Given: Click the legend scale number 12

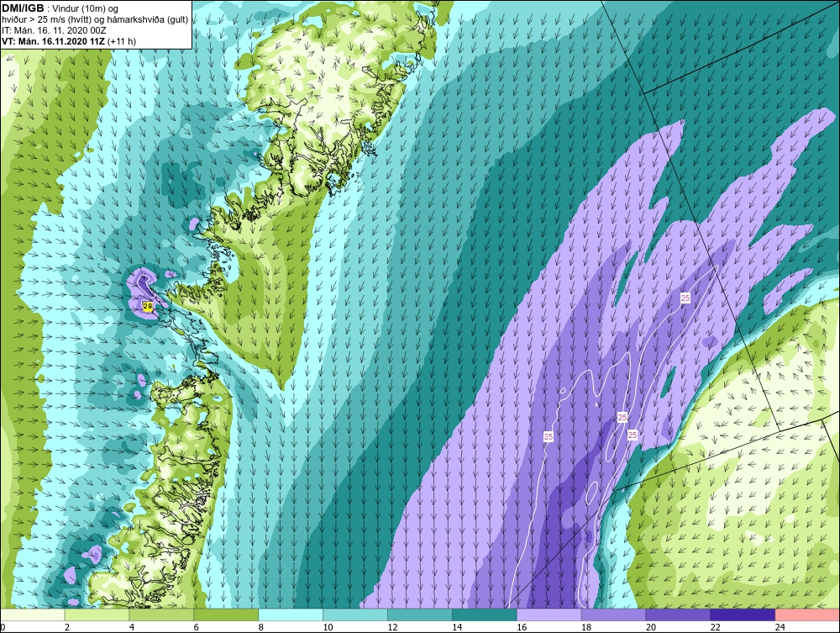Looking at the screenshot, I should (392, 627).
